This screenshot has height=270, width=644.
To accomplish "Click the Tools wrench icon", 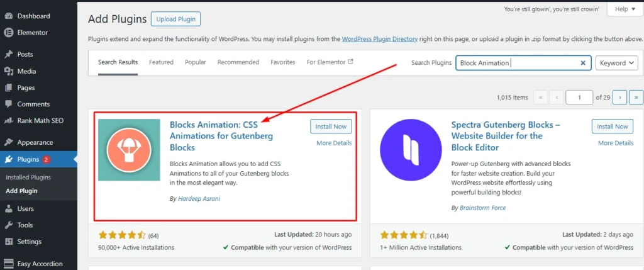I will pyautogui.click(x=8, y=225).
